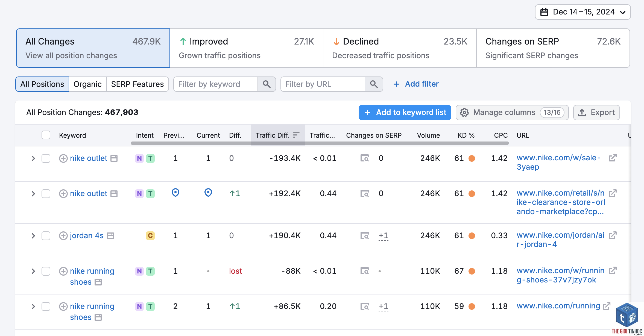Select the All Changes card
Viewport: 644px width, 336px height.
tap(93, 48)
